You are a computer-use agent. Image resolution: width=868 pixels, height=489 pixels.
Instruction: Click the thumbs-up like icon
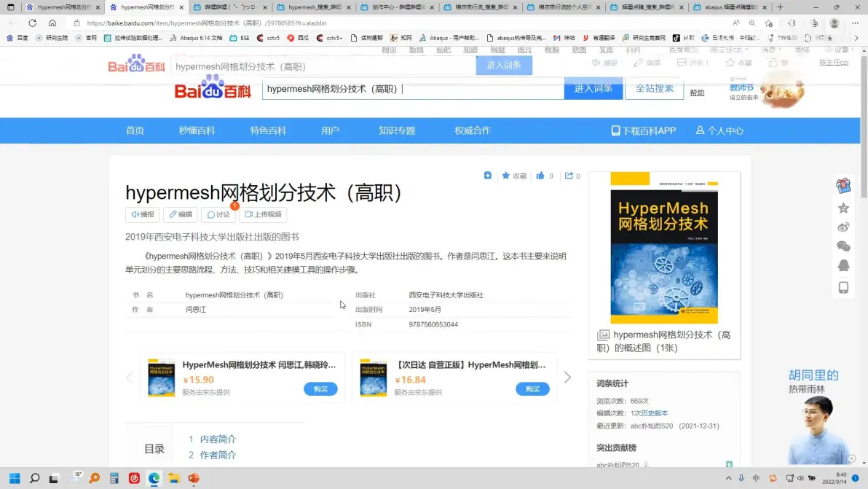pyautogui.click(x=540, y=176)
